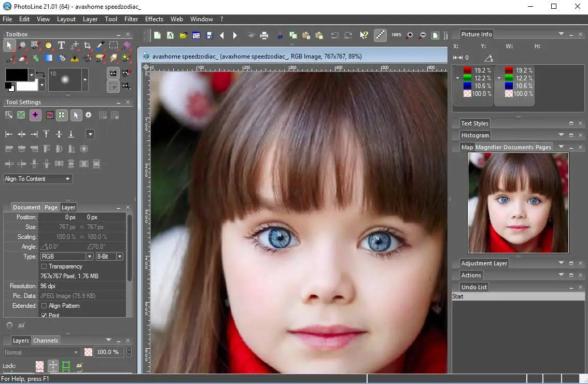Click the context help pointer icon
Screen dimensions: 588x384
[x=364, y=36]
